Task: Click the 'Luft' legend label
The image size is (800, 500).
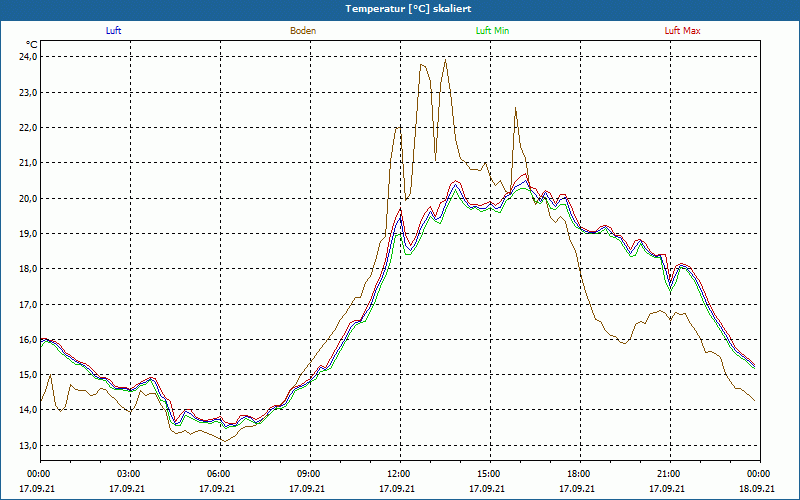Action: click(x=113, y=31)
